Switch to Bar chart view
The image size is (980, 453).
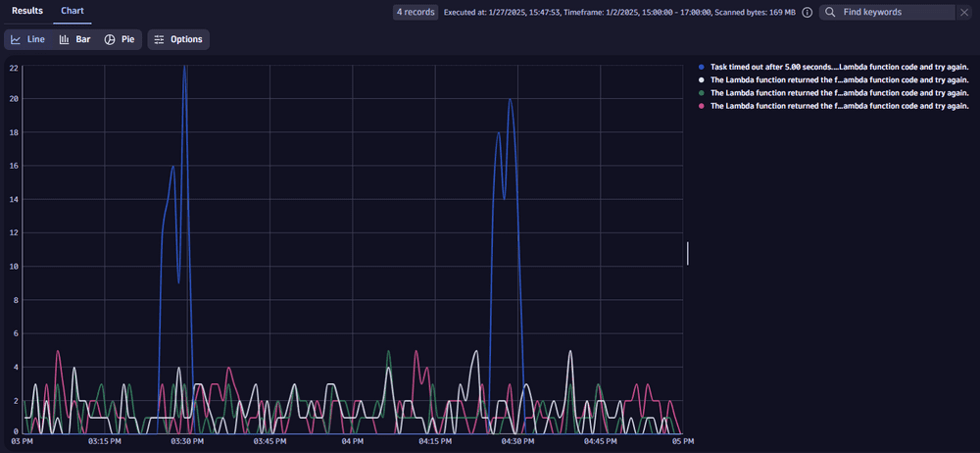click(75, 39)
